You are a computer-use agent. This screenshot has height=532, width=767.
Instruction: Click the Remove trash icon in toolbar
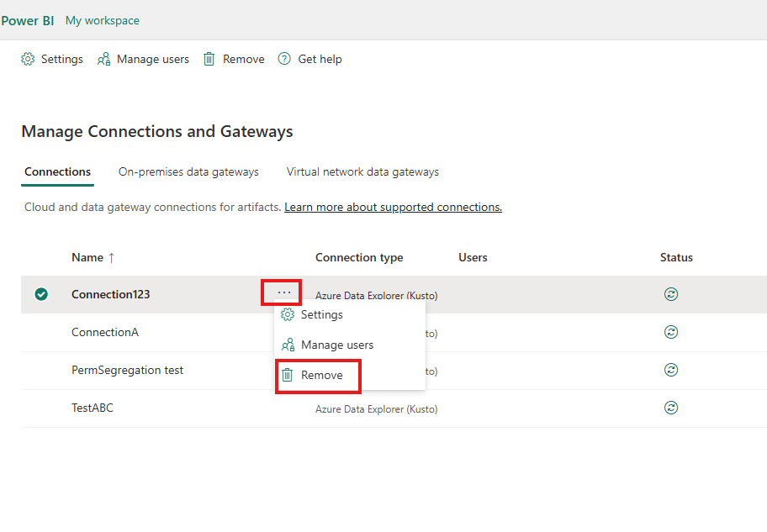209,59
